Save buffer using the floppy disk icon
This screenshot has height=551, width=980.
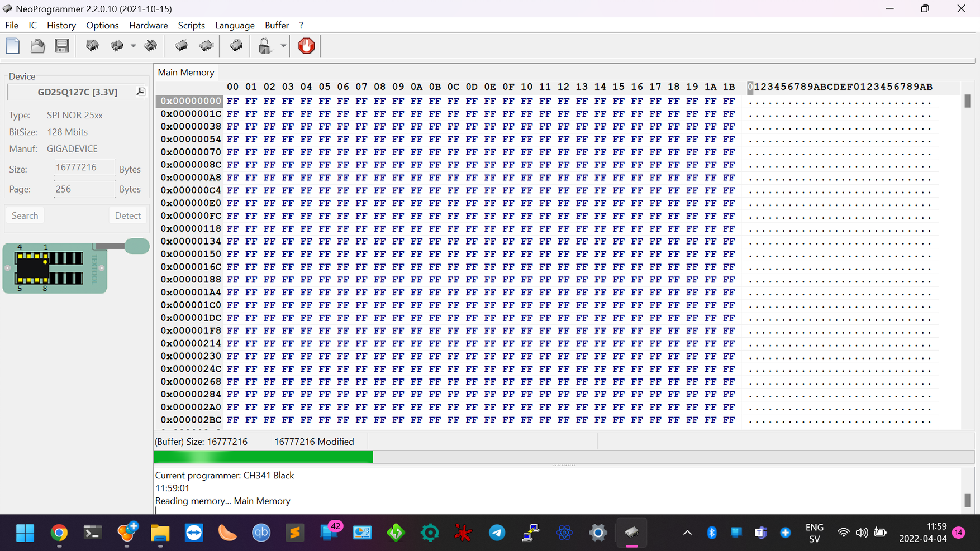62,46
